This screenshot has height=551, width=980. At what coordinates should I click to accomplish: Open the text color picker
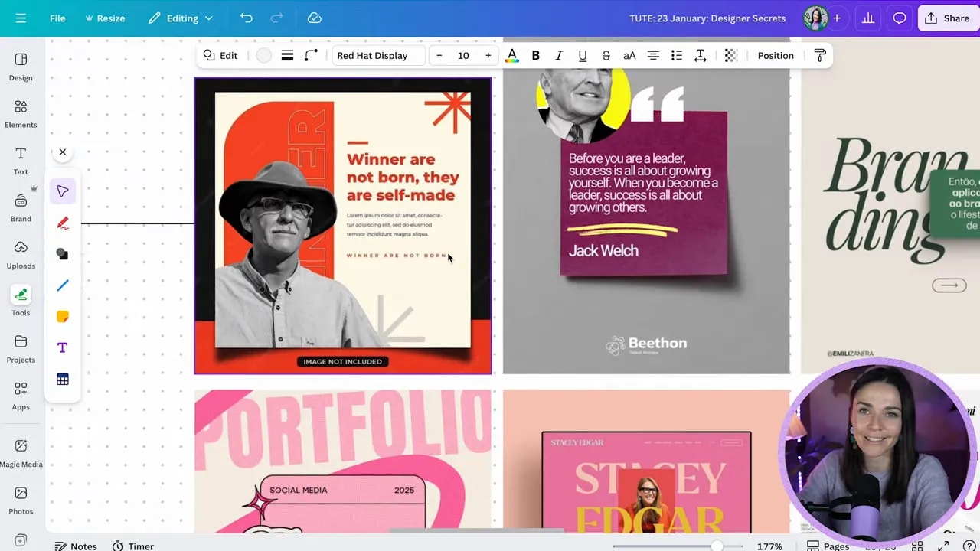511,54
